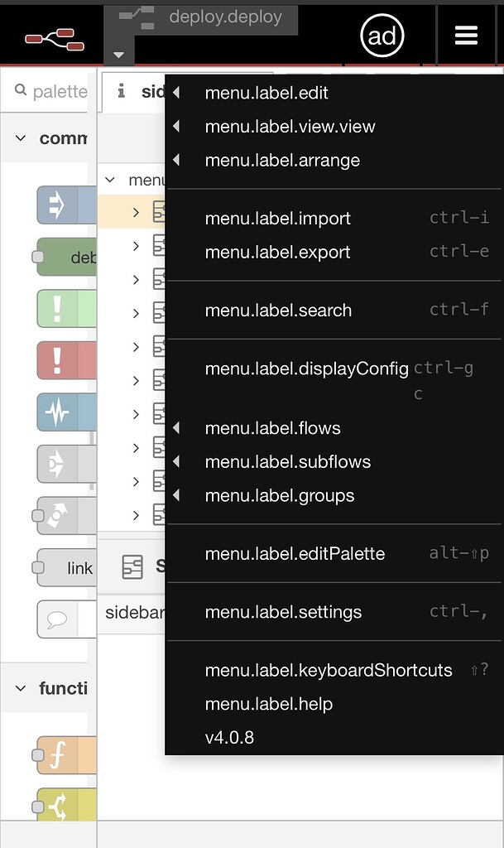
Task: Open the user account 'ad' icon
Action: click(382, 36)
